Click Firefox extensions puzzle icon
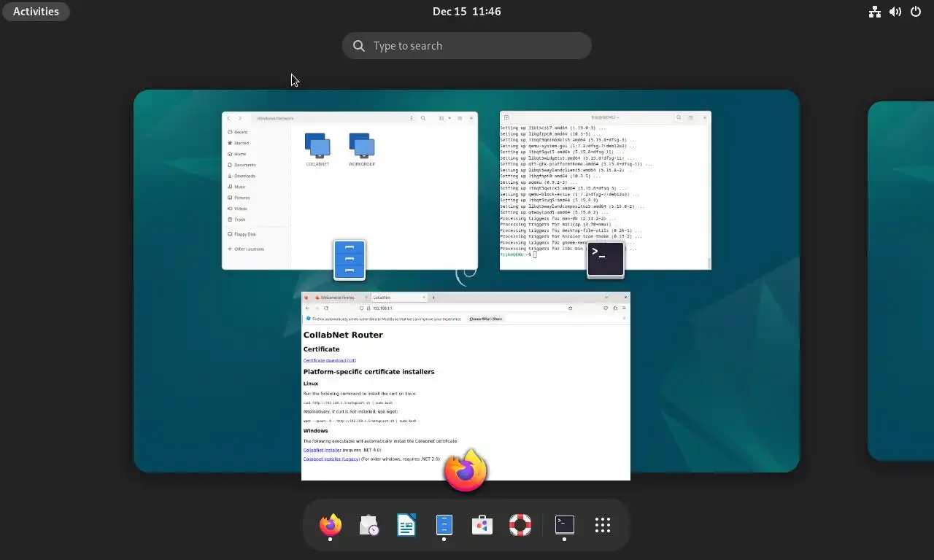Image resolution: width=934 pixels, height=560 pixels. tap(615, 308)
